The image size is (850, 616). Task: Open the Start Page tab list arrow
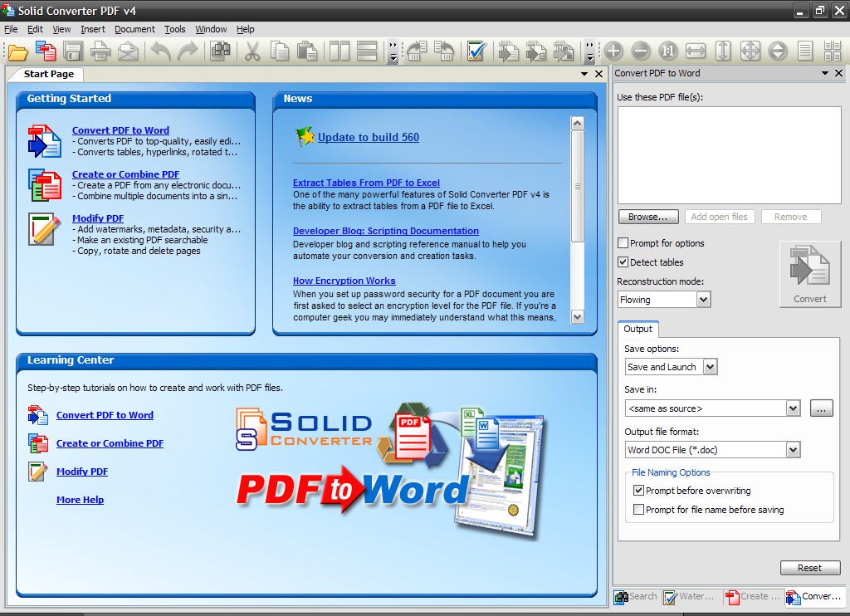[584, 74]
